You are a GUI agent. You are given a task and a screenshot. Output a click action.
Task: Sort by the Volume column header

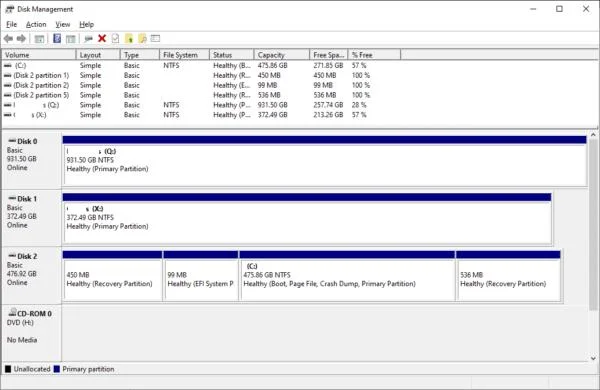pos(39,55)
